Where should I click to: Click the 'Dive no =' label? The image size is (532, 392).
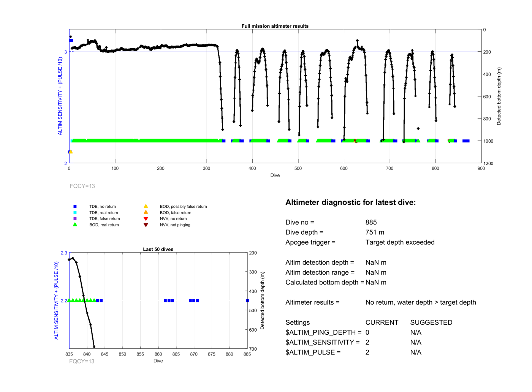(300, 223)
